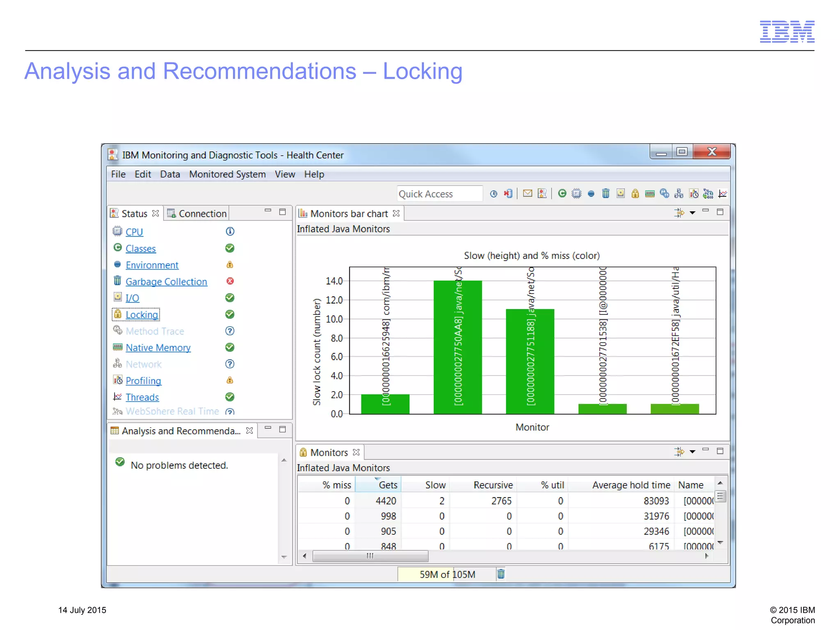Click the Profiling warning status icon

click(230, 380)
